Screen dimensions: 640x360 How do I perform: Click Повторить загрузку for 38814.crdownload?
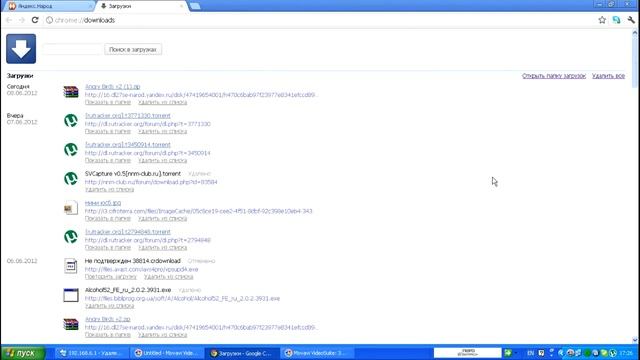click(111, 276)
